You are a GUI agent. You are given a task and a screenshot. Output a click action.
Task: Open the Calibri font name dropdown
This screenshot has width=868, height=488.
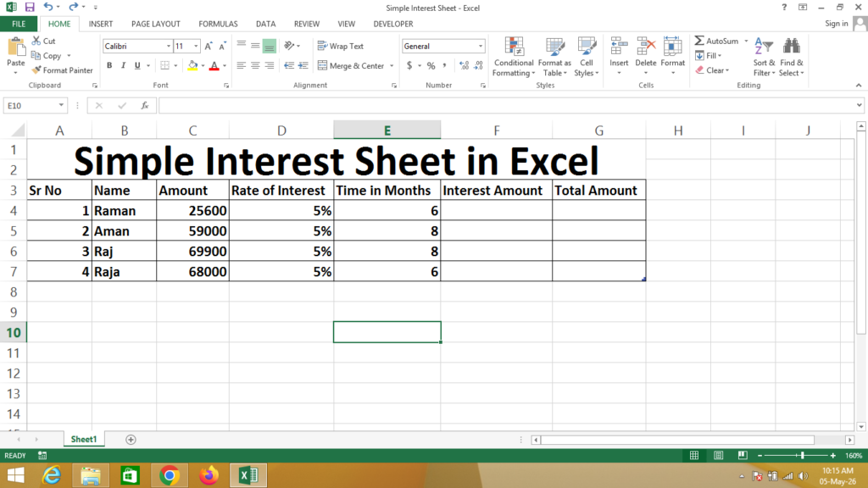(x=169, y=47)
